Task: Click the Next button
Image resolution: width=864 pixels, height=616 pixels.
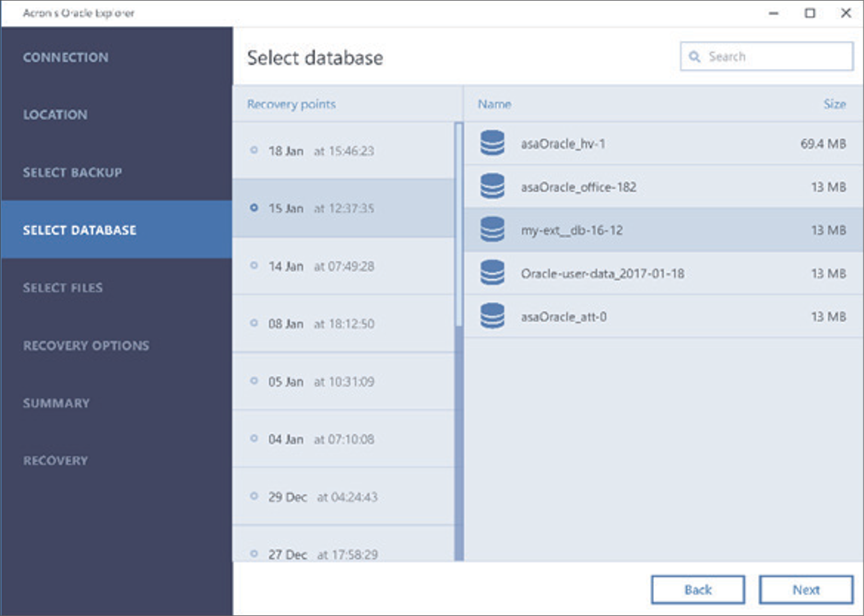Action: [806, 590]
